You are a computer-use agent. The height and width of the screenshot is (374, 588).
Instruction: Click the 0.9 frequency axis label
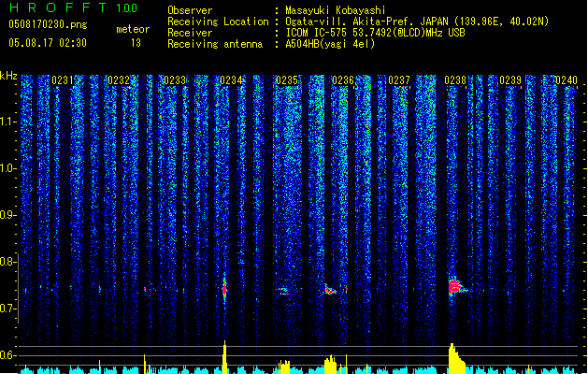8,215
